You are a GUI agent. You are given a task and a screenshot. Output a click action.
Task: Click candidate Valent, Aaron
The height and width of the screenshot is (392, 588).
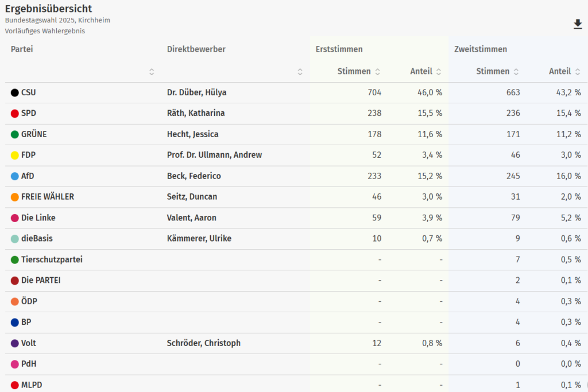(192, 218)
